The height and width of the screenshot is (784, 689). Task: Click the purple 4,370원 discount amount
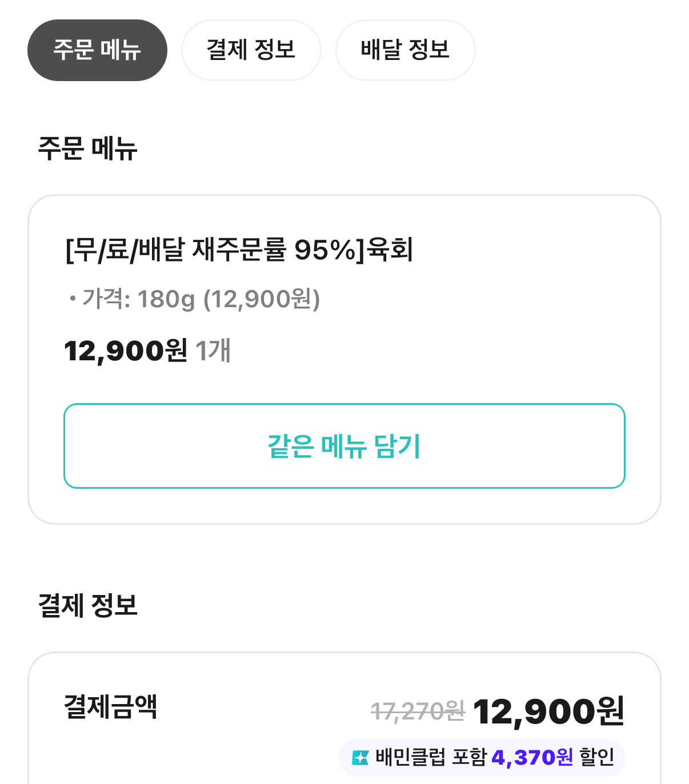point(532,758)
